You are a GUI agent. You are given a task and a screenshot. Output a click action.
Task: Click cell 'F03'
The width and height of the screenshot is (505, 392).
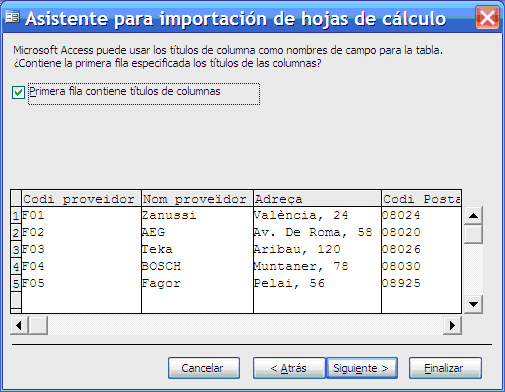click(x=81, y=249)
